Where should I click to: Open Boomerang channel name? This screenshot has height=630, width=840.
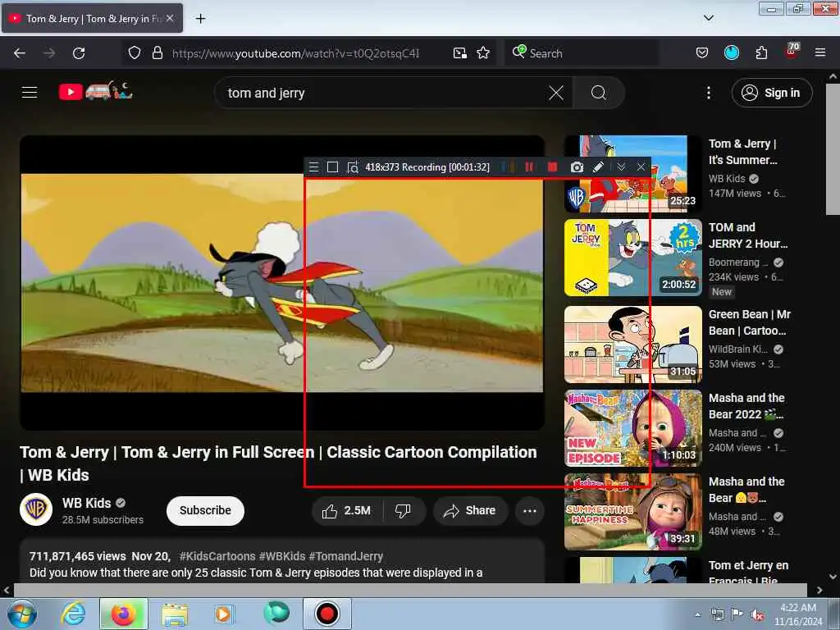pyautogui.click(x=738, y=262)
